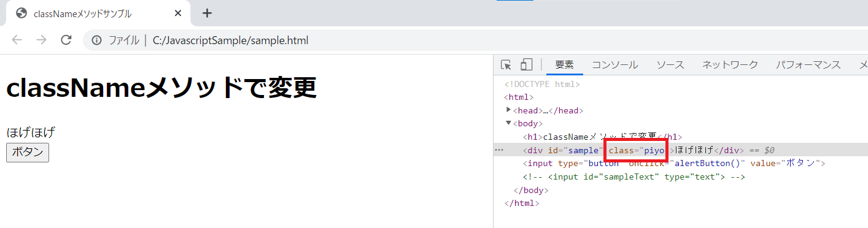The width and height of the screenshot is (868, 228).
Task: Select the h1 element row
Action: (602, 137)
